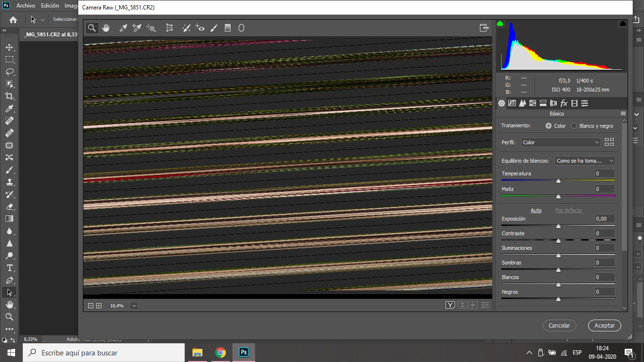Select the Lasso tool in Photoshop toolbar

(9, 72)
